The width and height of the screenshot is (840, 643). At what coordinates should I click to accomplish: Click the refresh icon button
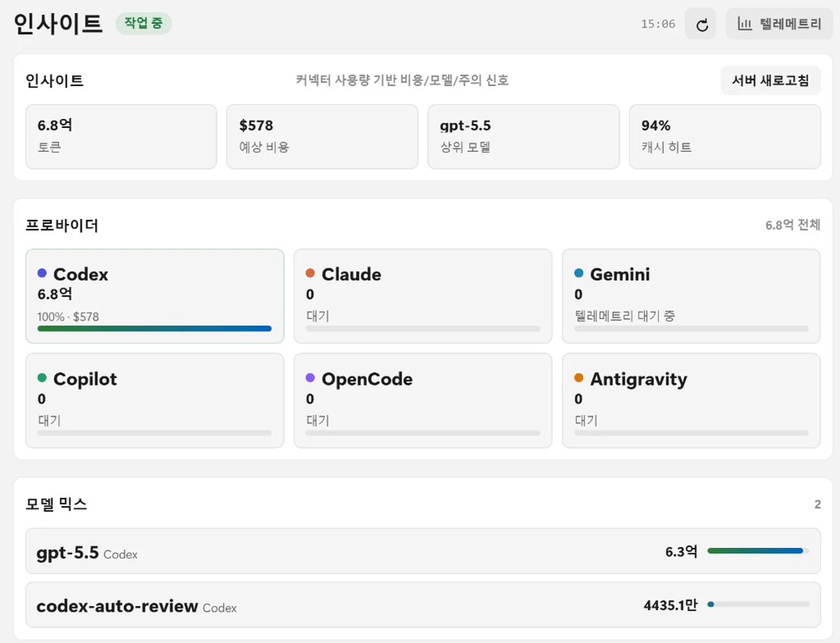click(701, 24)
